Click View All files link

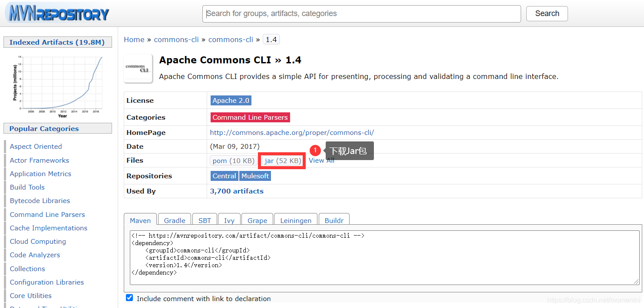click(321, 160)
